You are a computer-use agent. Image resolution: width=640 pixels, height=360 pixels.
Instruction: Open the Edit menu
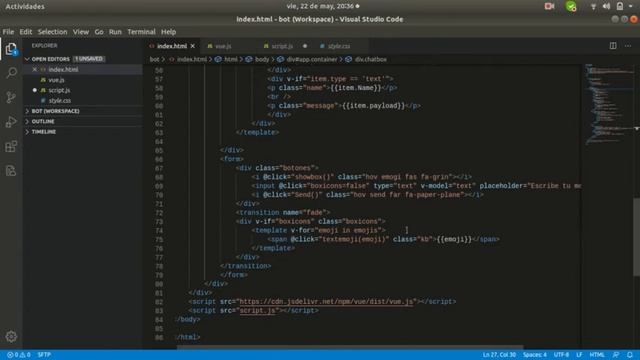coord(25,32)
